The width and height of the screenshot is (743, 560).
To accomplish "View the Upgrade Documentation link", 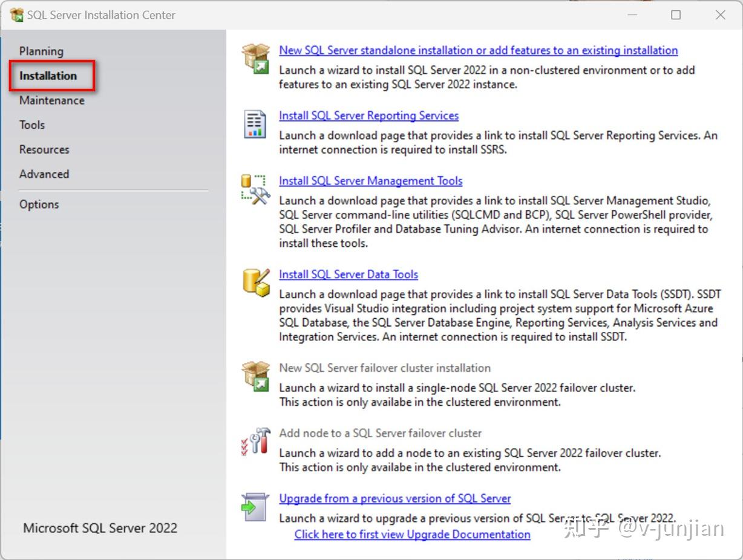I will [412, 534].
